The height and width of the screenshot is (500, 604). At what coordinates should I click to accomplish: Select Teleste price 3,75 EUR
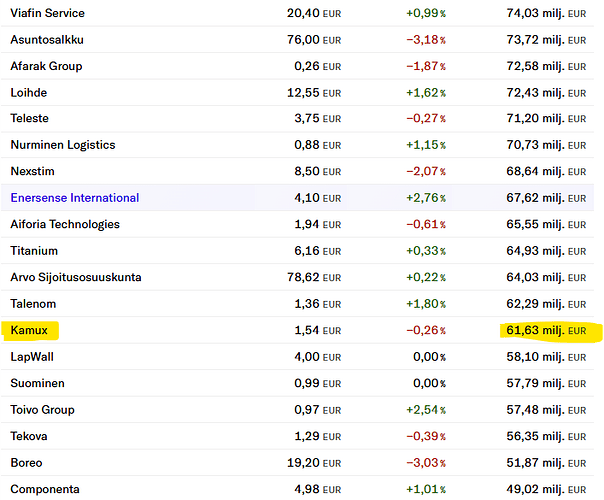[318, 118]
